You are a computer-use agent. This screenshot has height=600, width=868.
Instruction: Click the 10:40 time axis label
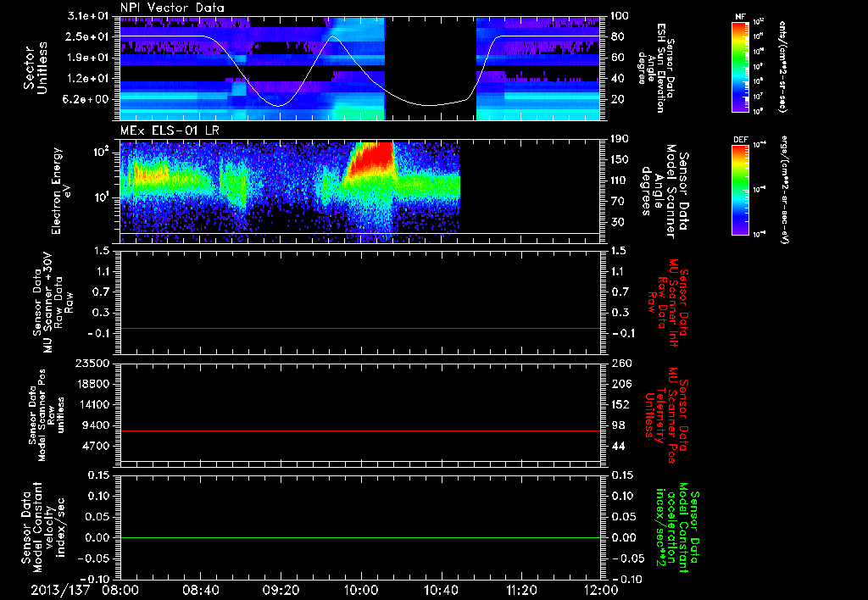click(x=441, y=590)
